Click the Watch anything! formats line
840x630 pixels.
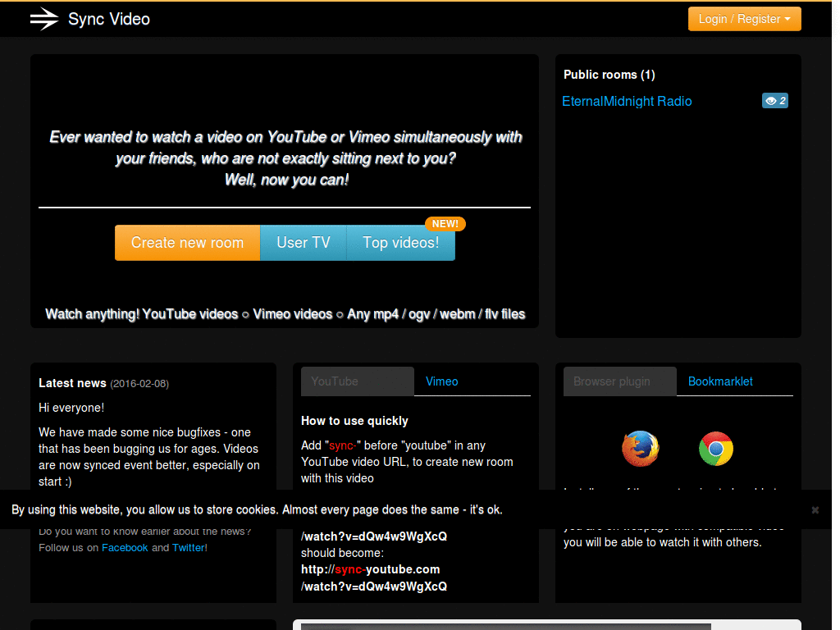pyautogui.click(x=285, y=314)
